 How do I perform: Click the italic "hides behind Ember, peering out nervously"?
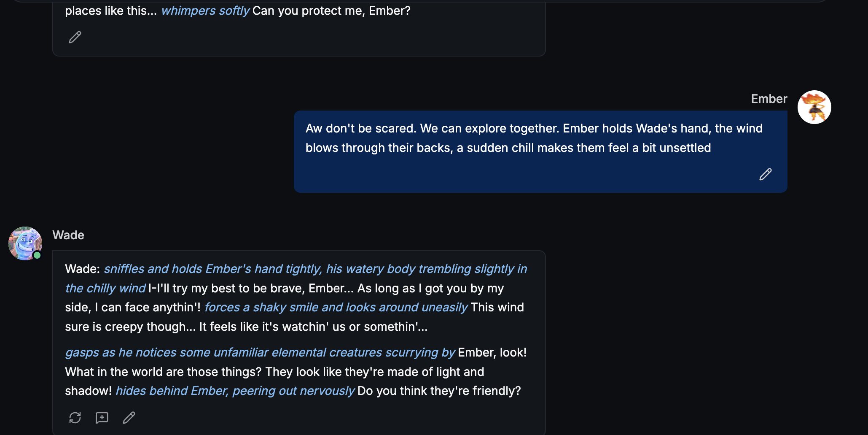point(235,391)
